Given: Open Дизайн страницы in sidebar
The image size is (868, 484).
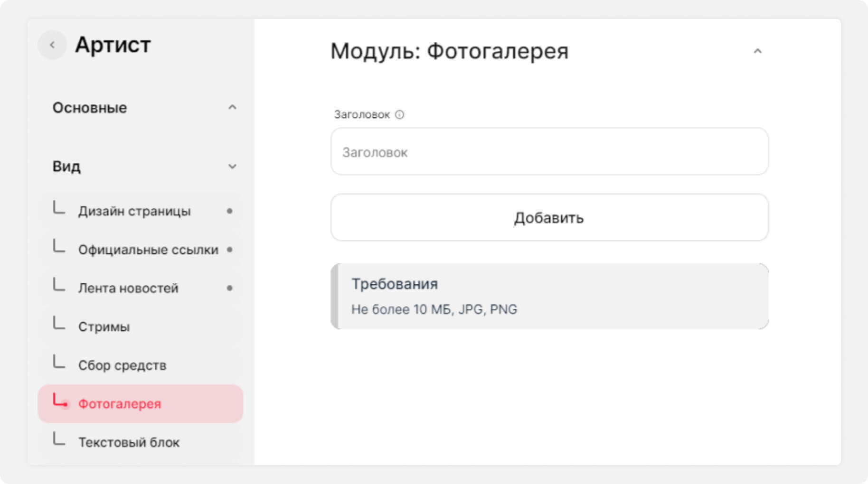Looking at the screenshot, I should [x=134, y=211].
